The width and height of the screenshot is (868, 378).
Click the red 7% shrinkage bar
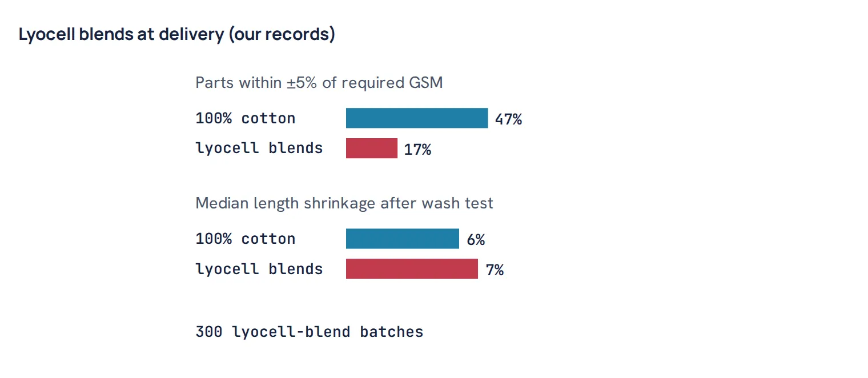point(412,269)
